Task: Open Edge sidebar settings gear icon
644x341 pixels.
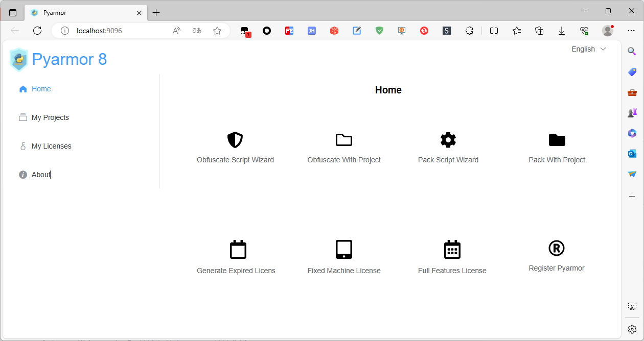Action: click(632, 329)
